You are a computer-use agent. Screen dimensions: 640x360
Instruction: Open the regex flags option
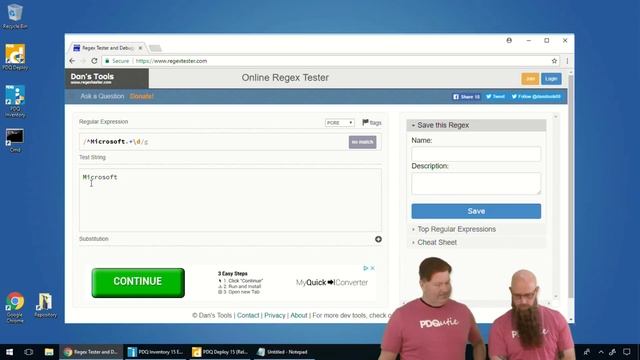[x=371, y=122]
